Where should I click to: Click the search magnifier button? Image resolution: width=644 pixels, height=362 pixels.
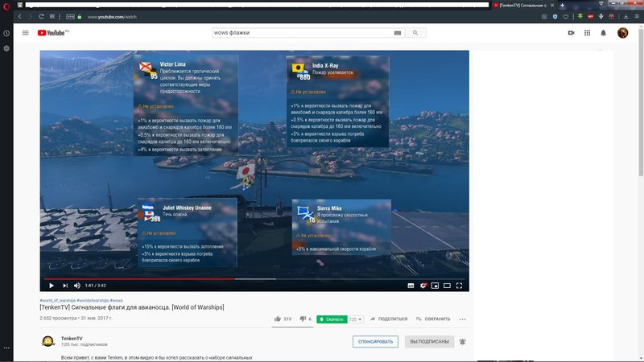[x=415, y=33]
